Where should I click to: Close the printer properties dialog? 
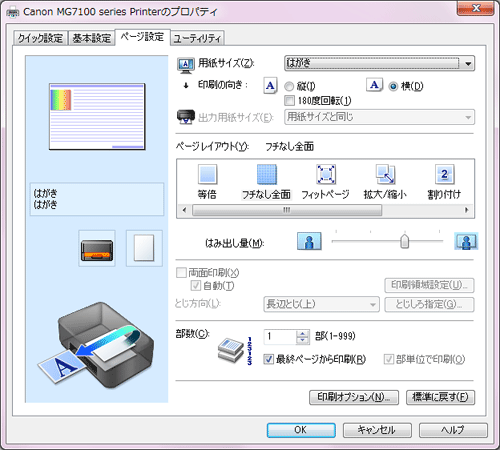476,9
